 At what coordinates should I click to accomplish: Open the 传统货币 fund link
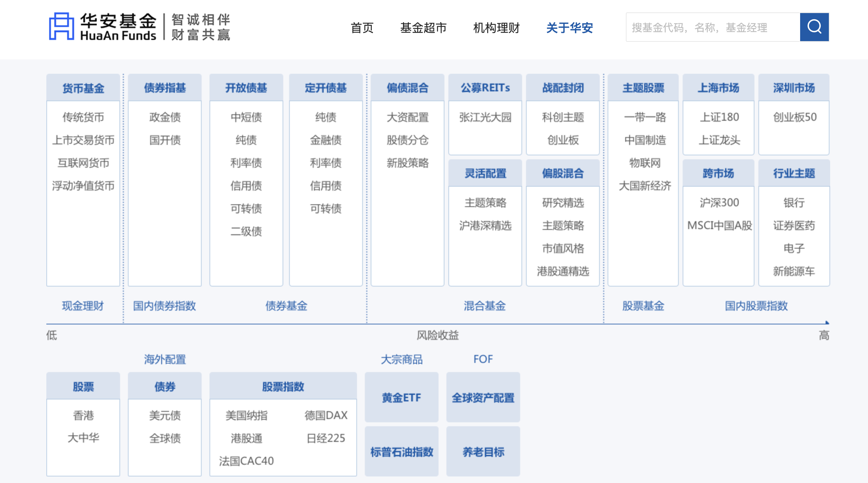[x=83, y=117]
